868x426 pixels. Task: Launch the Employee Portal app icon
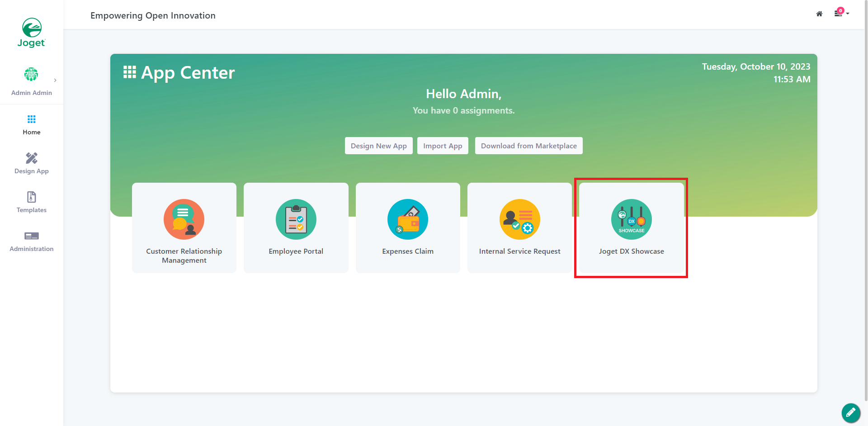[296, 219]
